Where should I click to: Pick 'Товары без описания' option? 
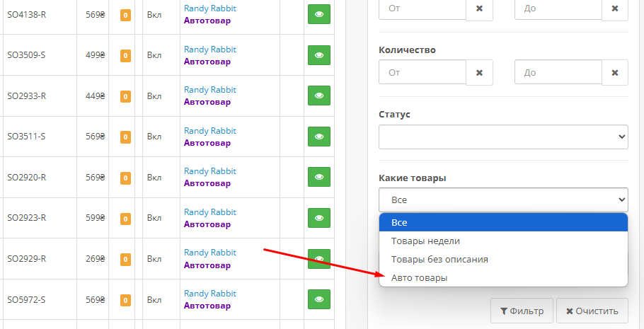pos(439,259)
